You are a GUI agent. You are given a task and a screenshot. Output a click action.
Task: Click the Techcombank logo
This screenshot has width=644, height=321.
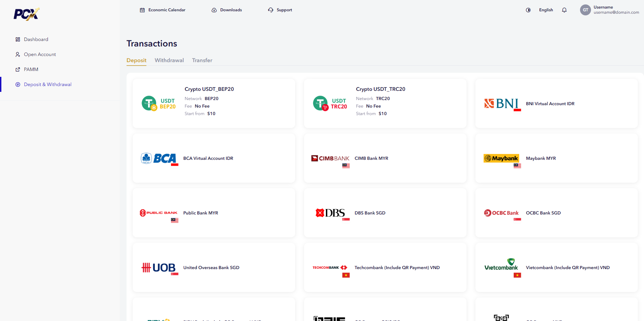331,270
